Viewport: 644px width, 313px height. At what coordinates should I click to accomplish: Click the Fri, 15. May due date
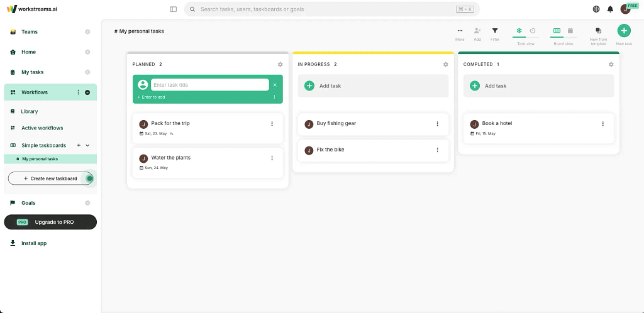pyautogui.click(x=483, y=134)
